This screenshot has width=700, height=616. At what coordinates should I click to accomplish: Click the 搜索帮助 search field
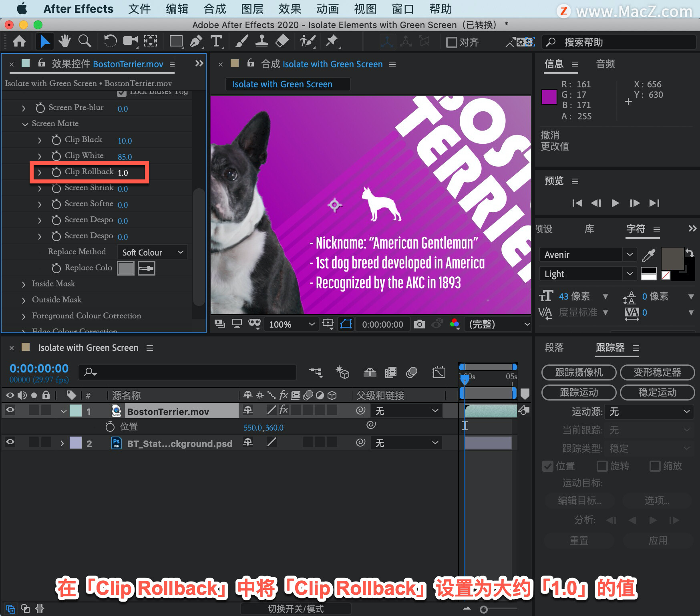tap(619, 42)
